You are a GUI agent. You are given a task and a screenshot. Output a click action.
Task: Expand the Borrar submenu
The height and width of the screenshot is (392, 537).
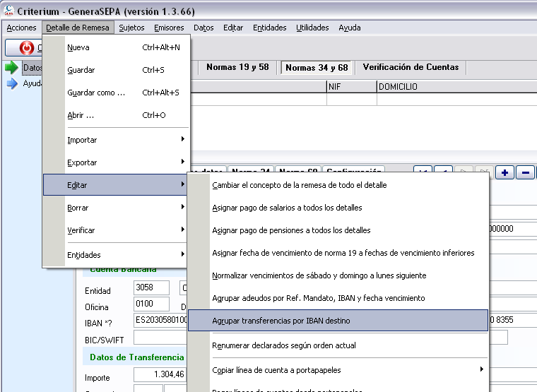click(x=117, y=208)
